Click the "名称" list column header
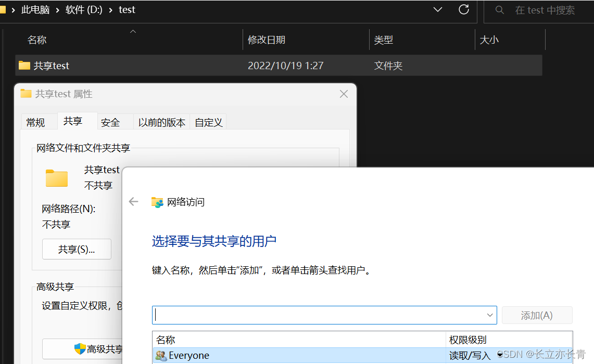This screenshot has height=364, width=594. 166,340
